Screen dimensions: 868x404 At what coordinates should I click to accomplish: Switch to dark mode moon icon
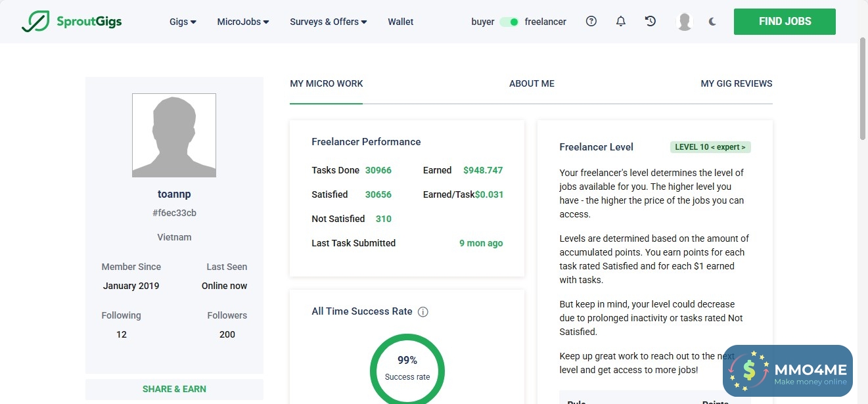point(713,22)
